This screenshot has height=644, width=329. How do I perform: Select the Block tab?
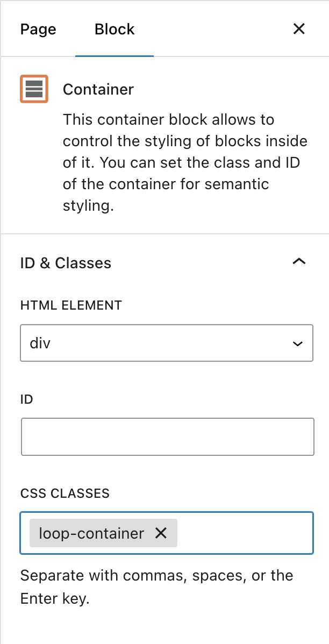[x=115, y=29]
